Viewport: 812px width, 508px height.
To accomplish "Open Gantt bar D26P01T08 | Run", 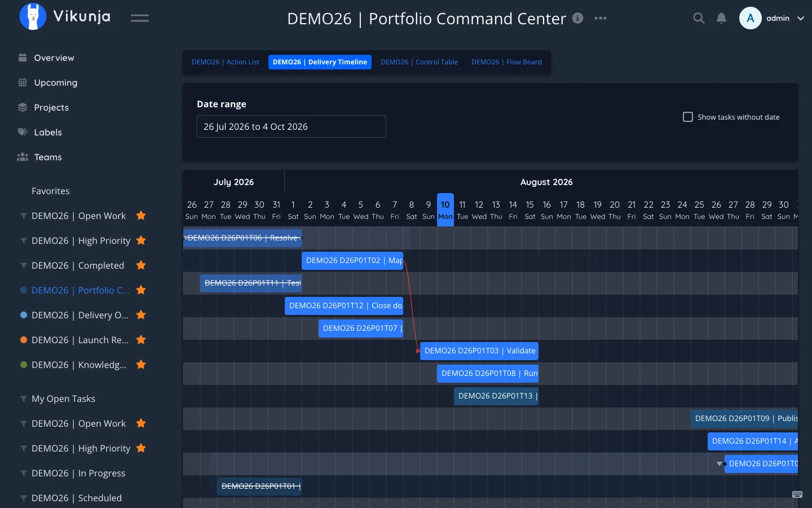I will [x=488, y=374].
